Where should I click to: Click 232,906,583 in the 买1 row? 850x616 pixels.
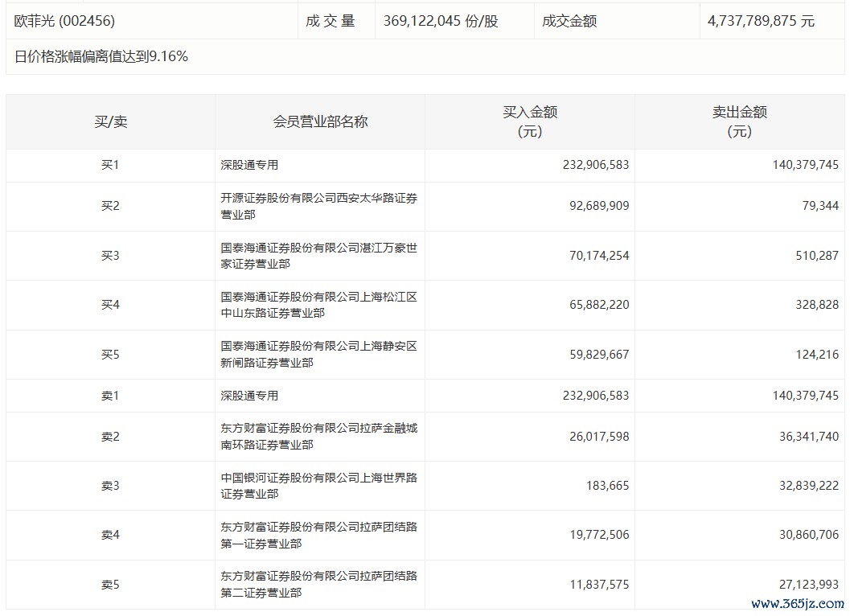[596, 165]
